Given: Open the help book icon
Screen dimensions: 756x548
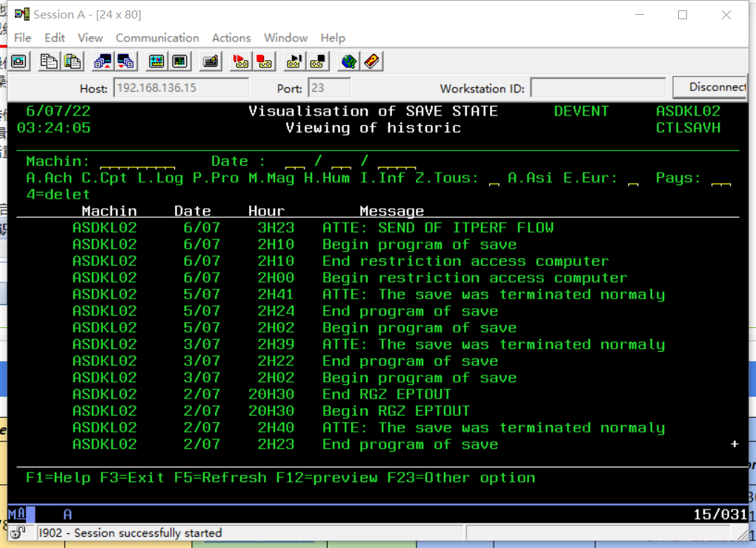Looking at the screenshot, I should (x=372, y=61).
